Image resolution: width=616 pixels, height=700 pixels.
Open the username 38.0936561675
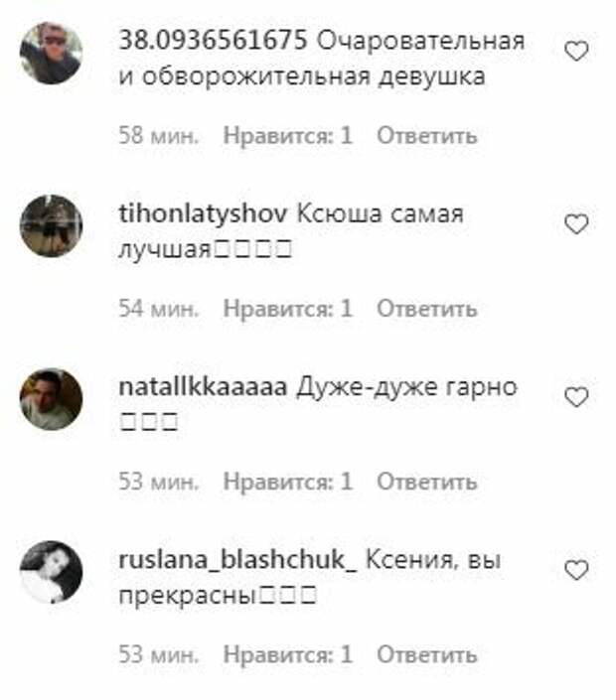pos(213,40)
